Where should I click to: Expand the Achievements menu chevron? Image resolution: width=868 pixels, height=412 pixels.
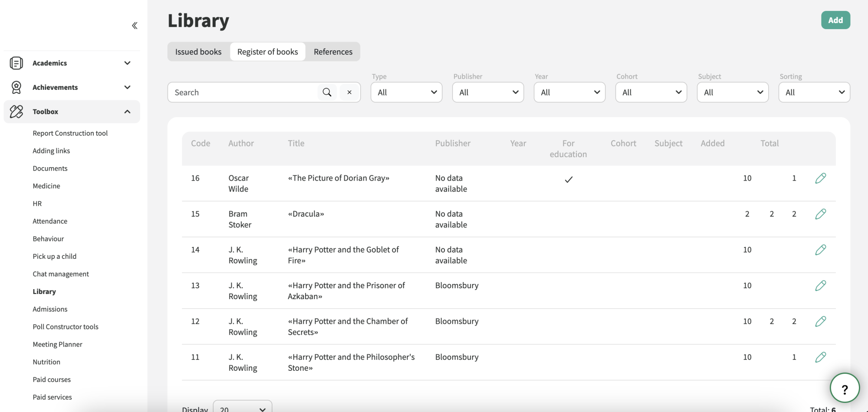[x=127, y=87]
